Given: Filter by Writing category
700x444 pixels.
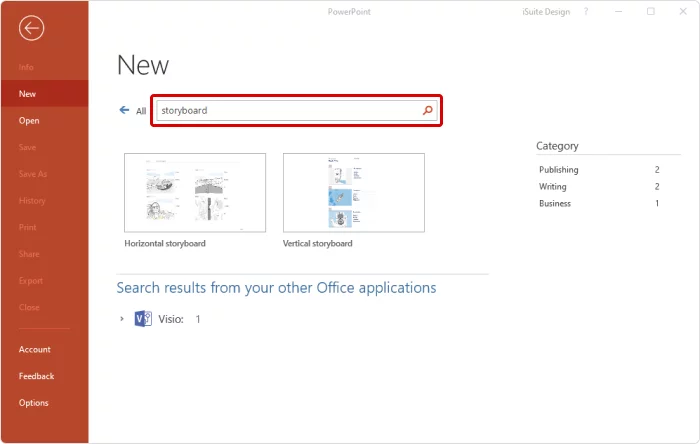Looking at the screenshot, I should [553, 187].
